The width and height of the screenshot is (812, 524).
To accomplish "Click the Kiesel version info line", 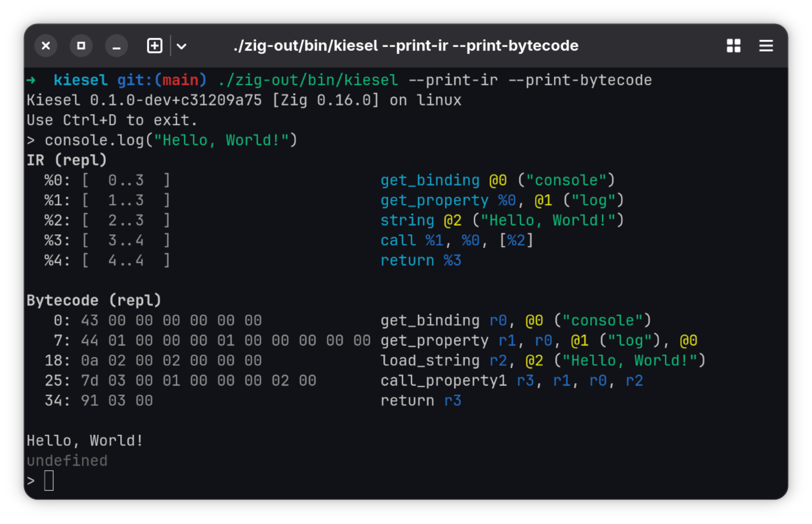I will (244, 100).
